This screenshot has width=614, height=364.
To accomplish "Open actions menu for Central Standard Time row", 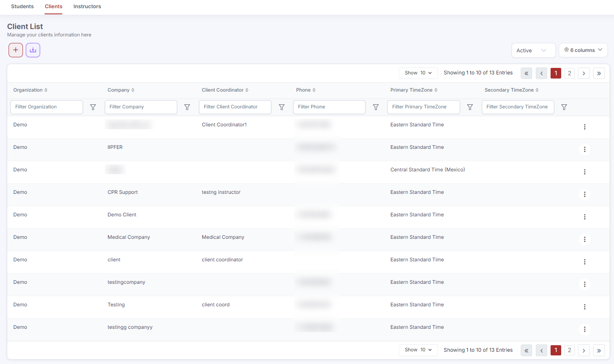I will [x=585, y=172].
